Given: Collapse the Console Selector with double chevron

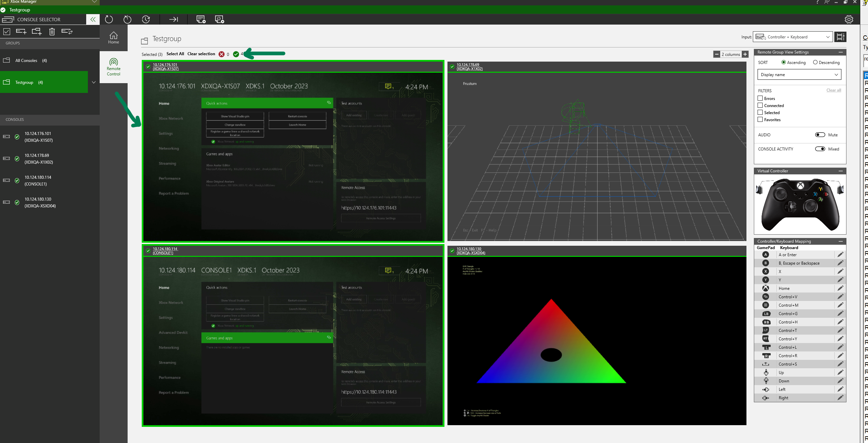Looking at the screenshot, I should [93, 20].
